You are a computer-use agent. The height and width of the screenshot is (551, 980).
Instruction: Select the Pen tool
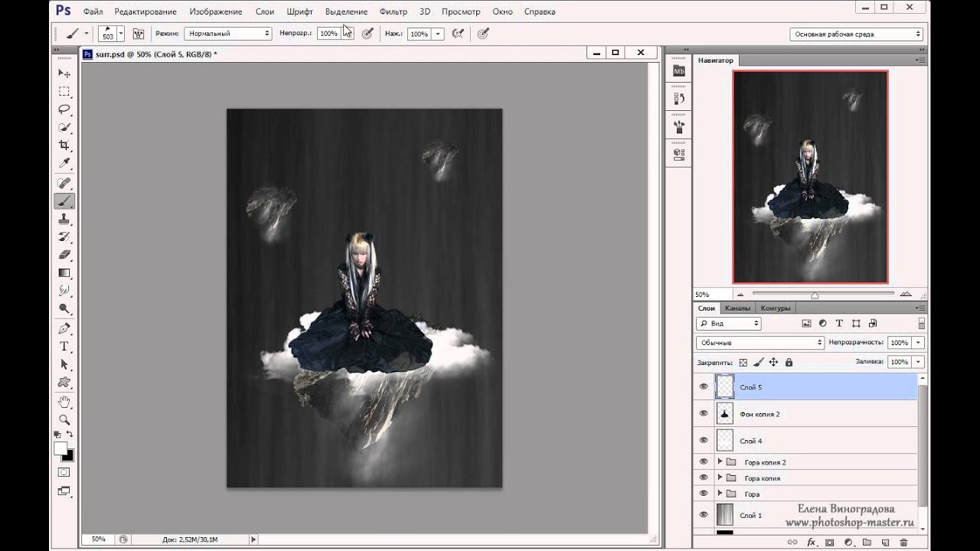pyautogui.click(x=64, y=328)
